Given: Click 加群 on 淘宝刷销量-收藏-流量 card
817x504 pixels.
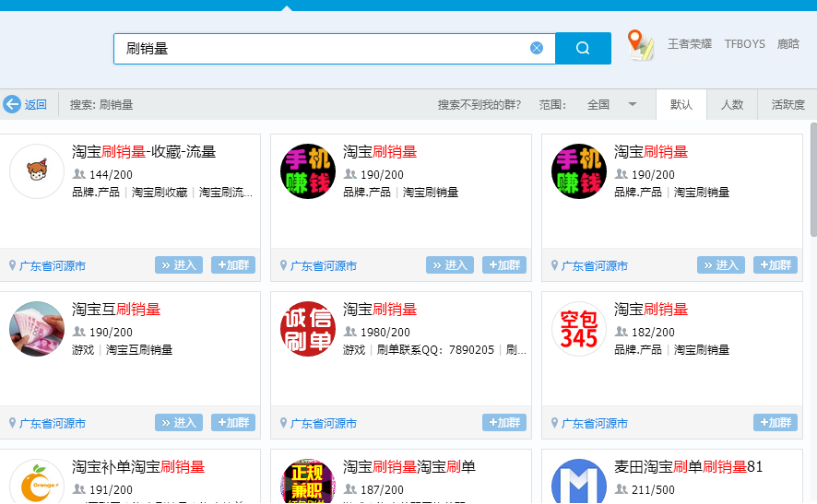Looking at the screenshot, I should [233, 265].
